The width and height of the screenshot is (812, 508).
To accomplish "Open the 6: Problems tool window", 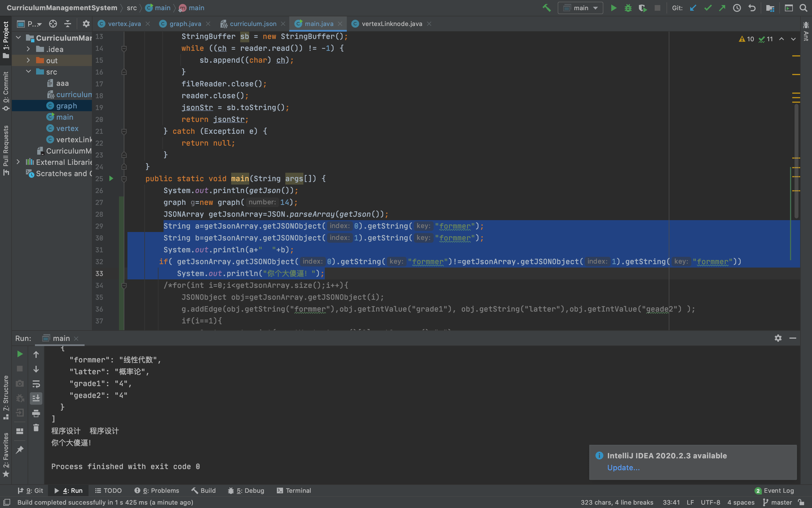I will pyautogui.click(x=157, y=491).
